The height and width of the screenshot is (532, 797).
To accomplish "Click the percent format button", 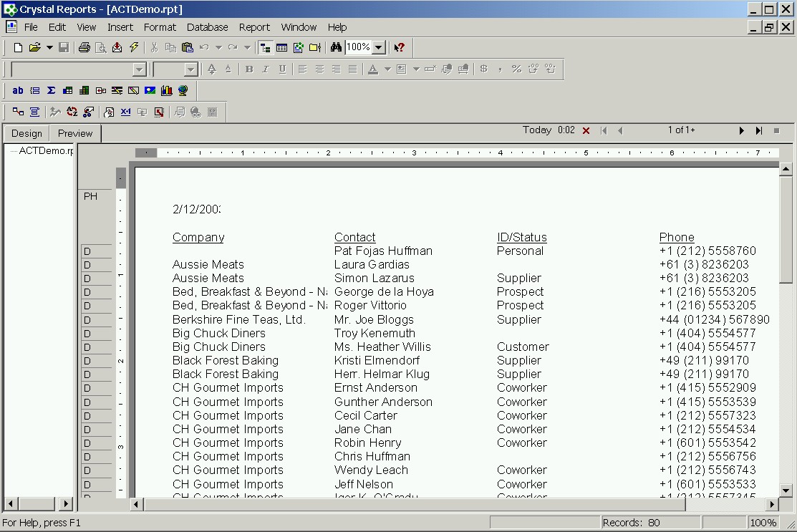I will click(516, 69).
